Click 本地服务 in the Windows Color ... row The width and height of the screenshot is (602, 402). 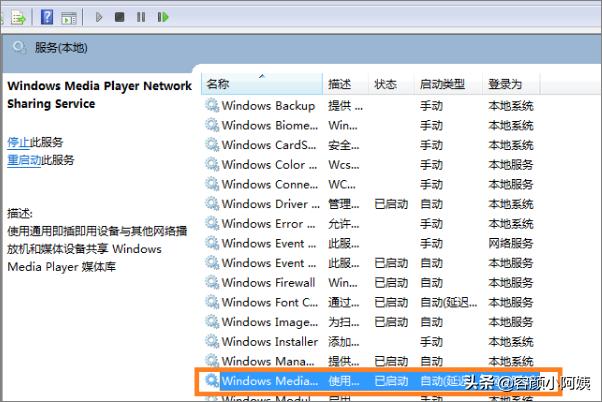511,165
